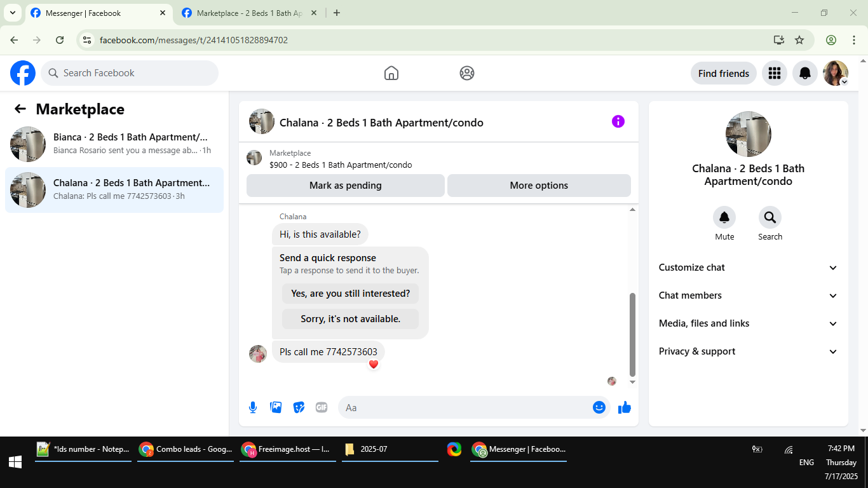Screen dimensions: 868x488
Task: Expand Privacy & support section
Action: click(x=749, y=351)
